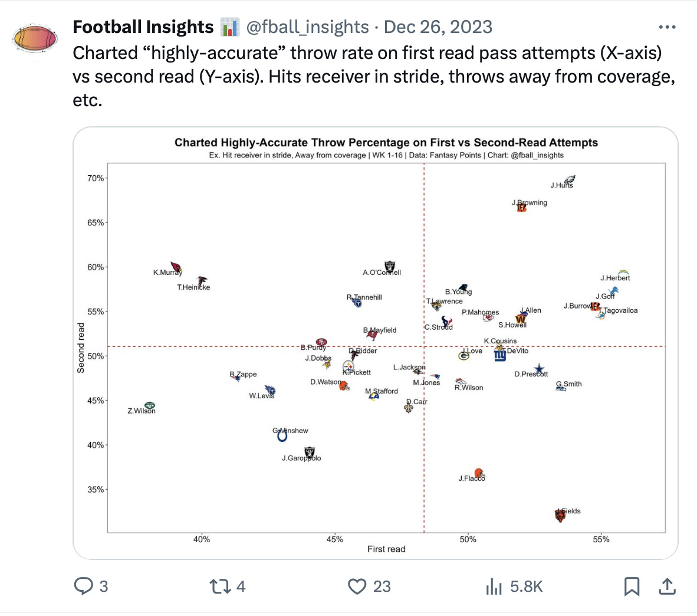697x616 pixels.
Task: Open the Football Insights display name
Action: click(143, 27)
